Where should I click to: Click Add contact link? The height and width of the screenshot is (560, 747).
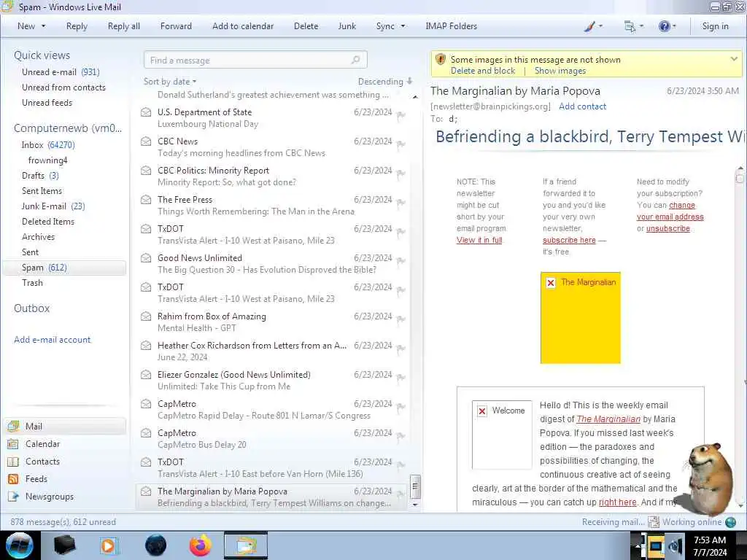point(582,106)
